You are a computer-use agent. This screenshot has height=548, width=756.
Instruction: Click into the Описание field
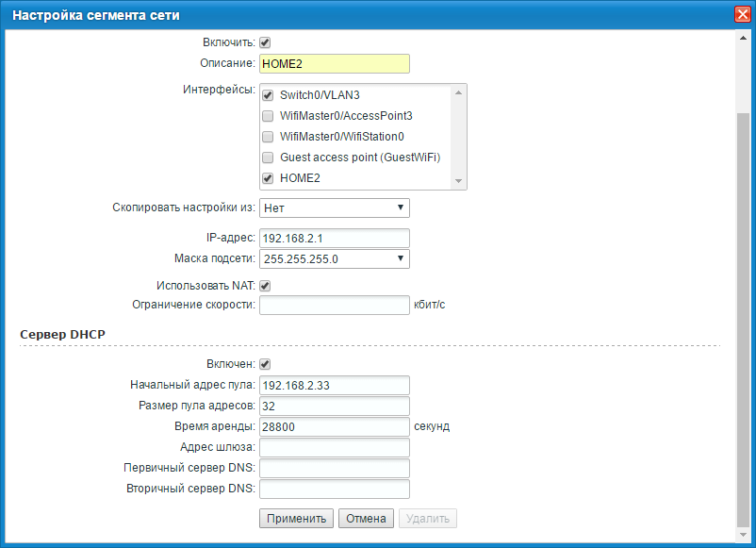pos(334,63)
